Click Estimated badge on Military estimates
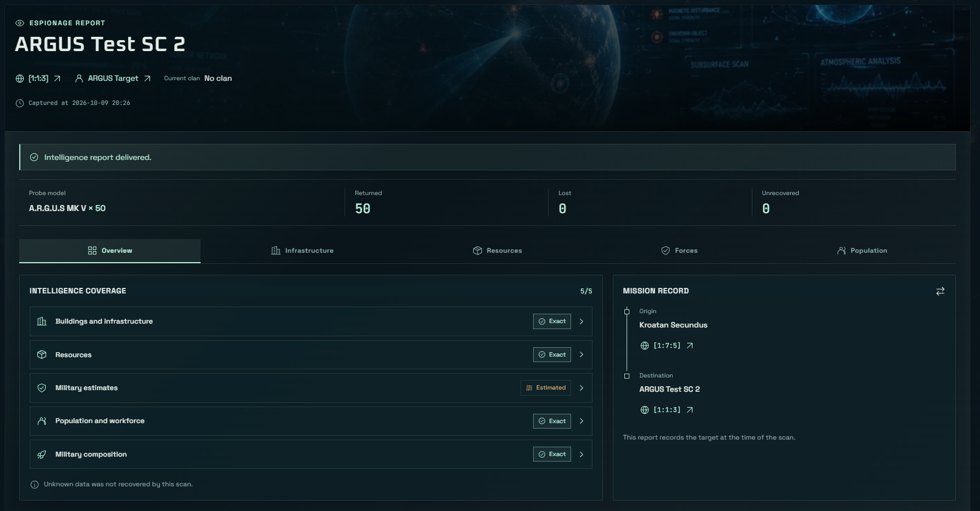The image size is (980, 511). point(546,388)
